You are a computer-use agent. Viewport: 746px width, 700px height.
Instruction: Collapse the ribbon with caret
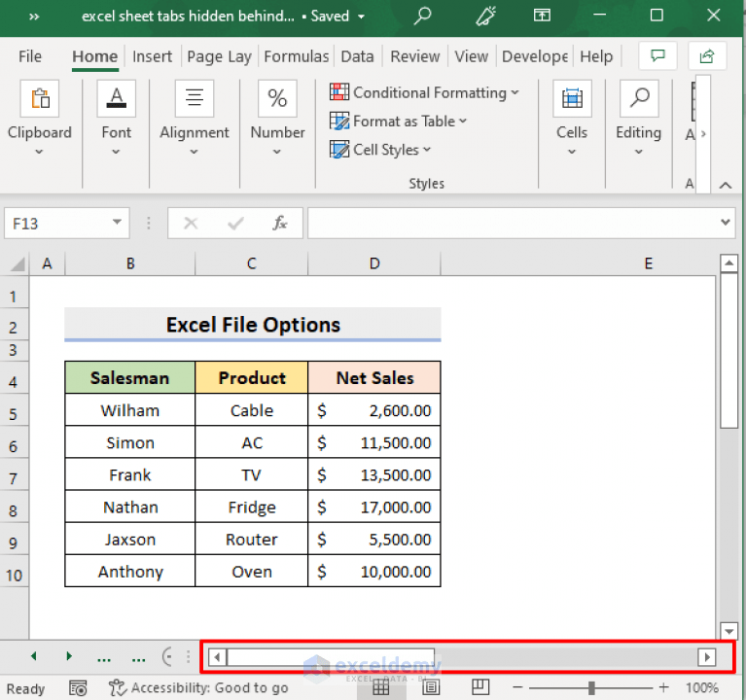point(726,185)
